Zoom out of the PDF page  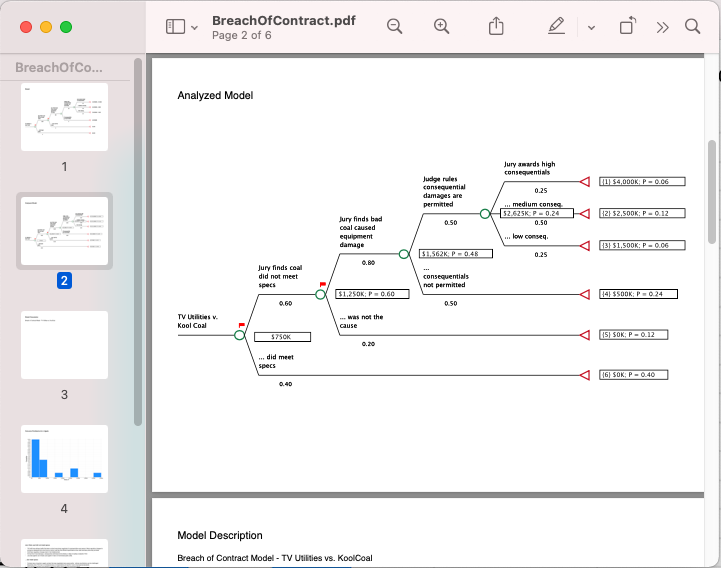[395, 26]
